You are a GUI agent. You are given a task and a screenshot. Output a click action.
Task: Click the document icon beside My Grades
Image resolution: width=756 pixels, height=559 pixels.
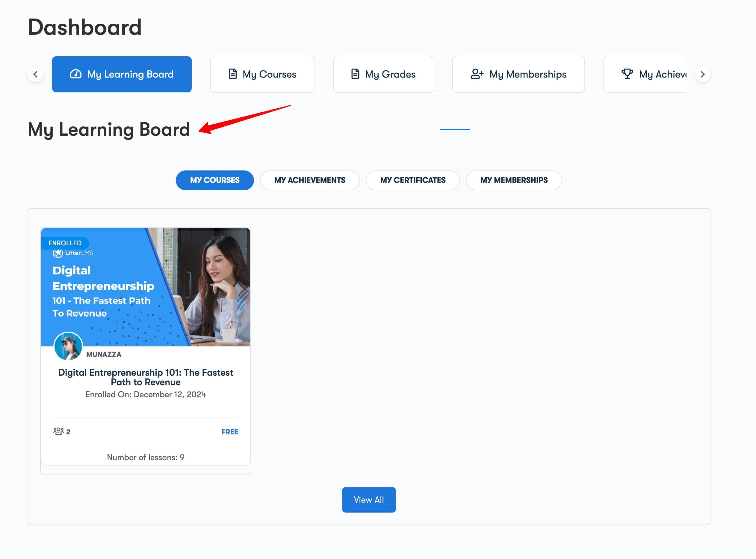coord(355,74)
